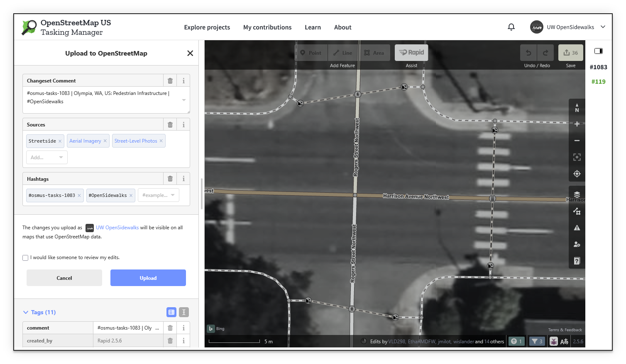Open the map data issues warning panel

(x=577, y=227)
